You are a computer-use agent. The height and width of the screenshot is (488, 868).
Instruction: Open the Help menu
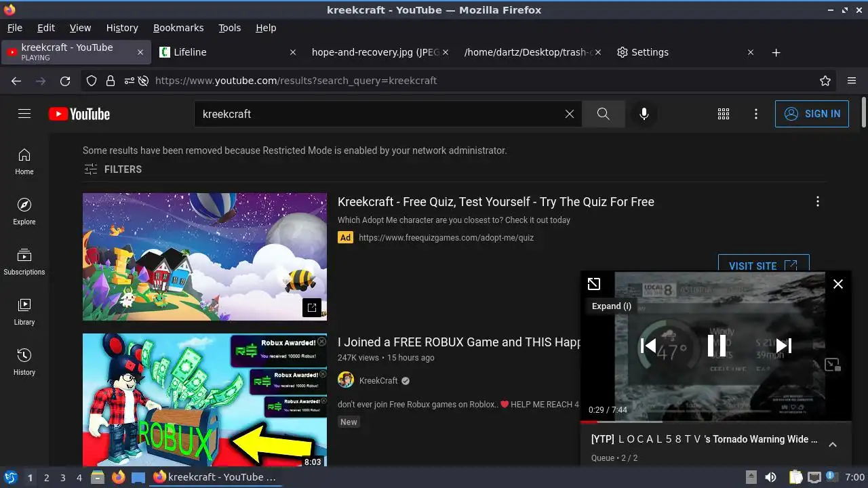click(266, 28)
